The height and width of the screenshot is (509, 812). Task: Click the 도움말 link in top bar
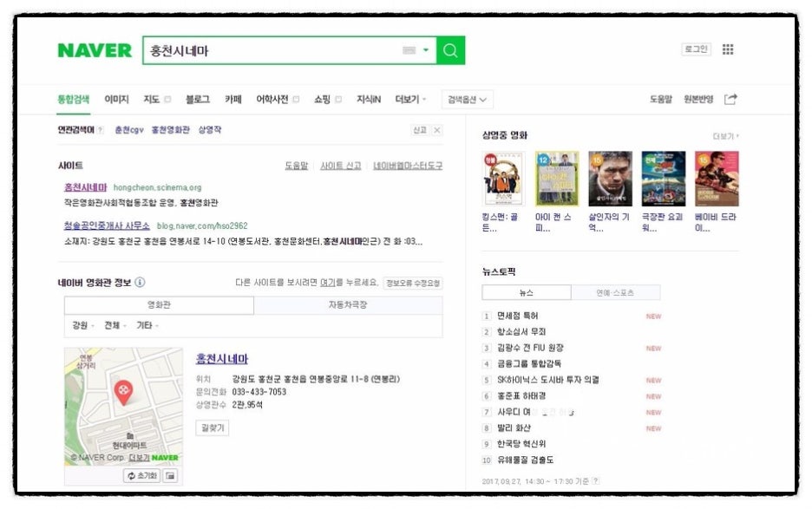point(661,99)
